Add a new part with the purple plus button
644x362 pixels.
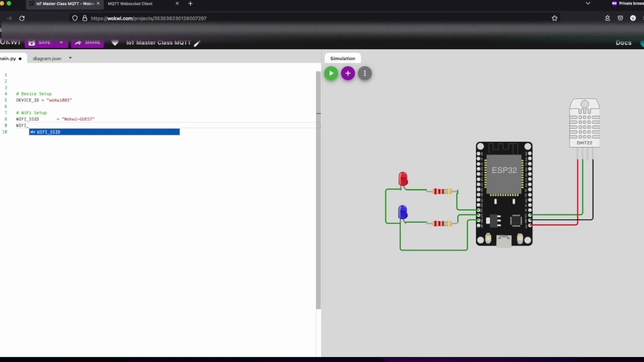point(348,73)
